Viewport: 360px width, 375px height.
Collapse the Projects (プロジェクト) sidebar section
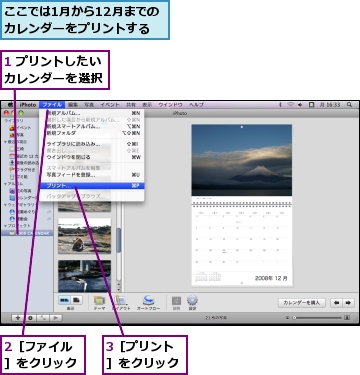pos(5,226)
